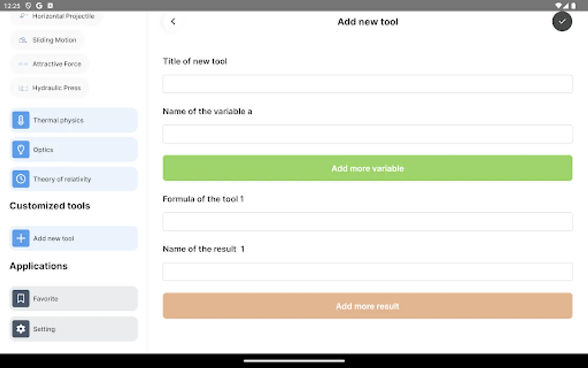Confirm the new tool with the checkmark
The height and width of the screenshot is (368, 588).
click(x=562, y=21)
